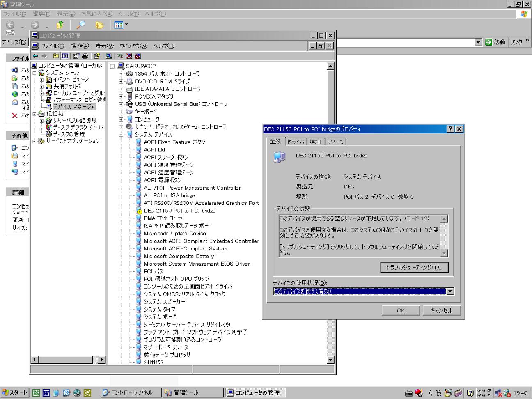Open お気に入り(A) menu in 管理ツール window
This screenshot has height=399, width=532.
(x=97, y=14)
